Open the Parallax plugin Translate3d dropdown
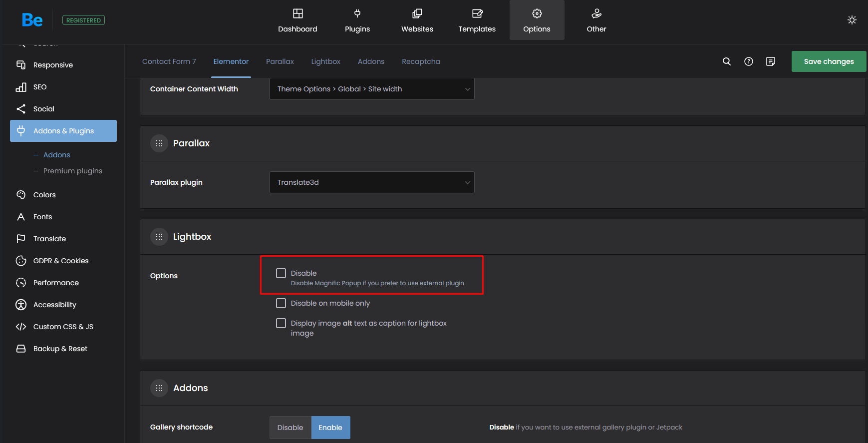The width and height of the screenshot is (868, 443). [x=372, y=182]
